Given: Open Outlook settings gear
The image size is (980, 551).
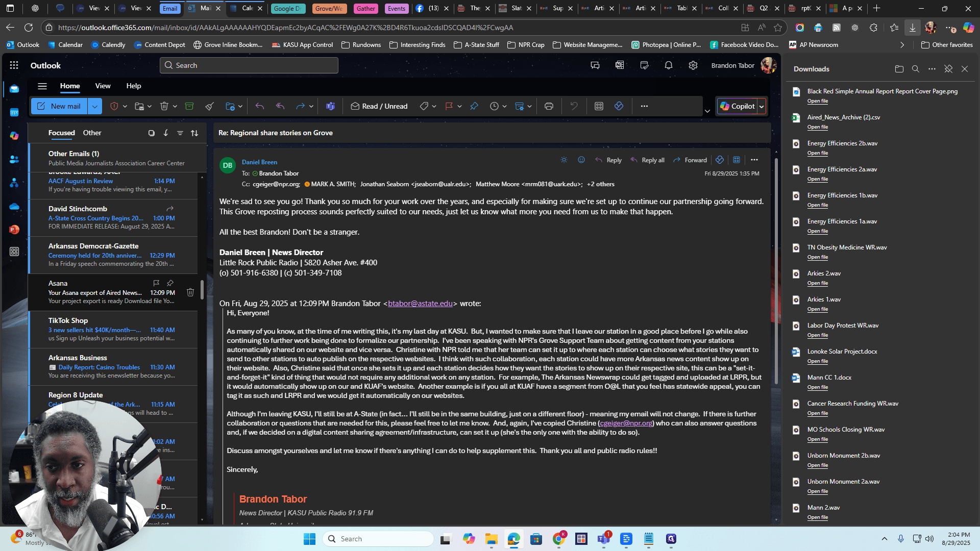Looking at the screenshot, I should click(x=693, y=65).
